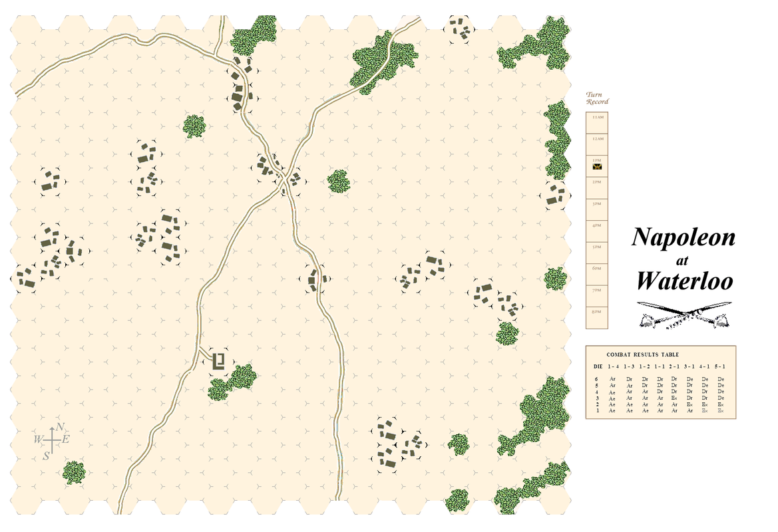Click the 1-3 odds column header

tap(629, 367)
